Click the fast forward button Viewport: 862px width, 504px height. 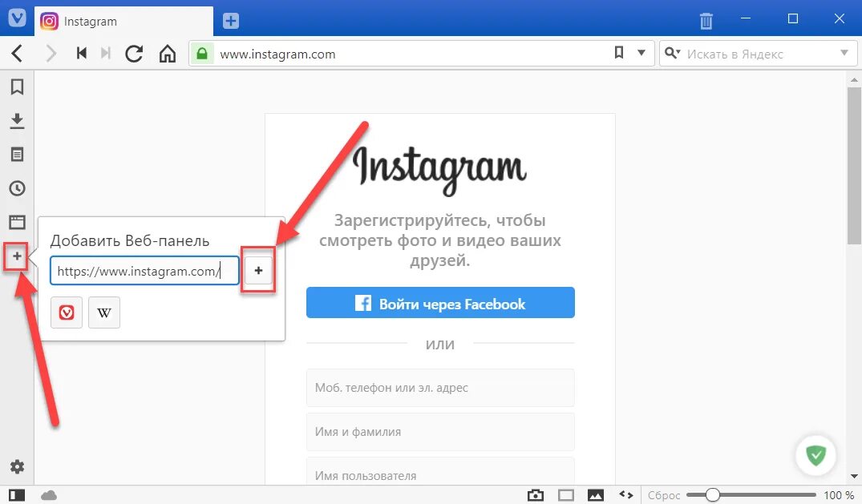106,54
